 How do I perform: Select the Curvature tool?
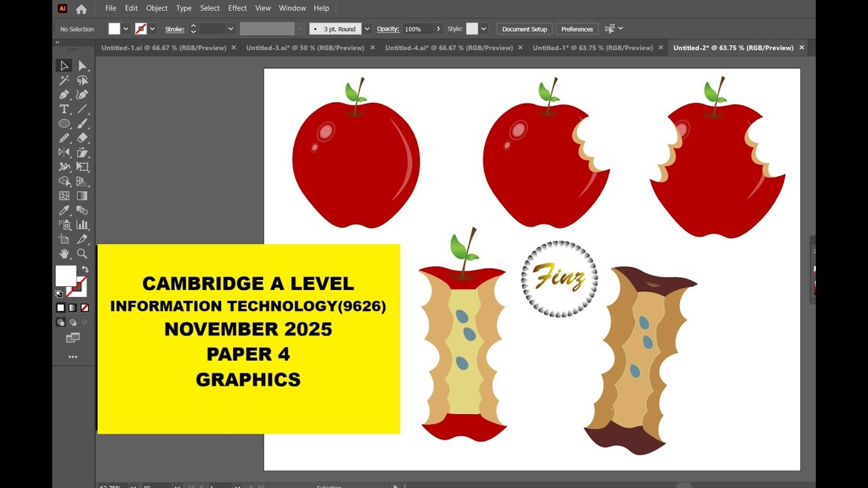pyautogui.click(x=82, y=95)
